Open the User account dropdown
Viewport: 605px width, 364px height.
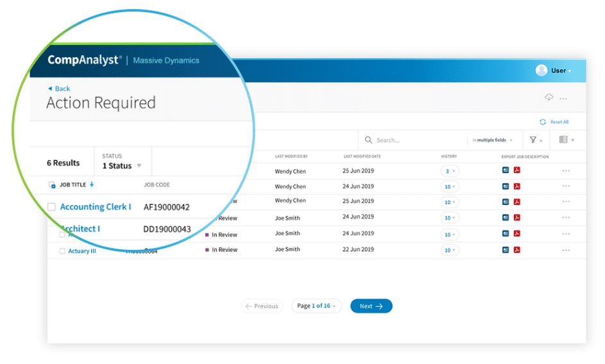pos(561,70)
